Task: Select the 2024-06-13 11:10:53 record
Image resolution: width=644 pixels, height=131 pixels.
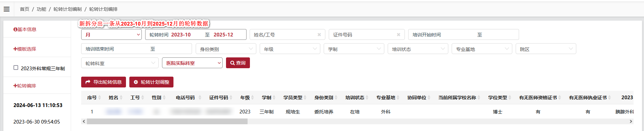Action: tap(38, 105)
